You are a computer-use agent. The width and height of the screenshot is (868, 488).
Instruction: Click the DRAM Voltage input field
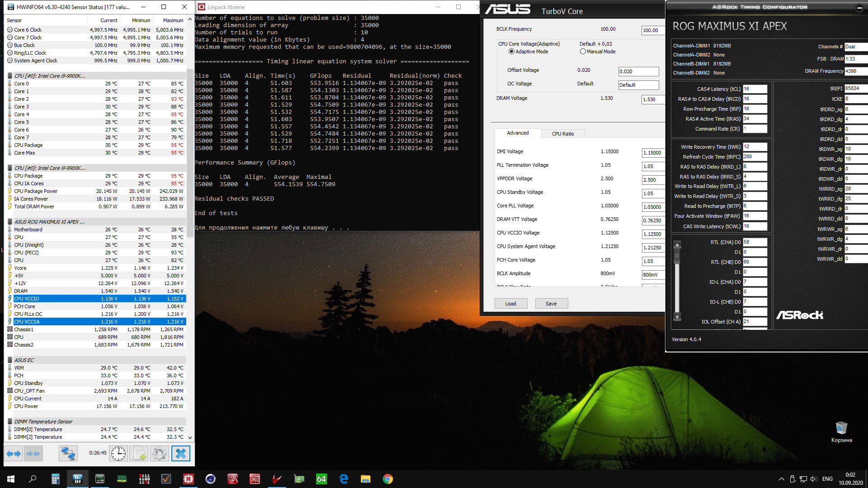(x=653, y=99)
